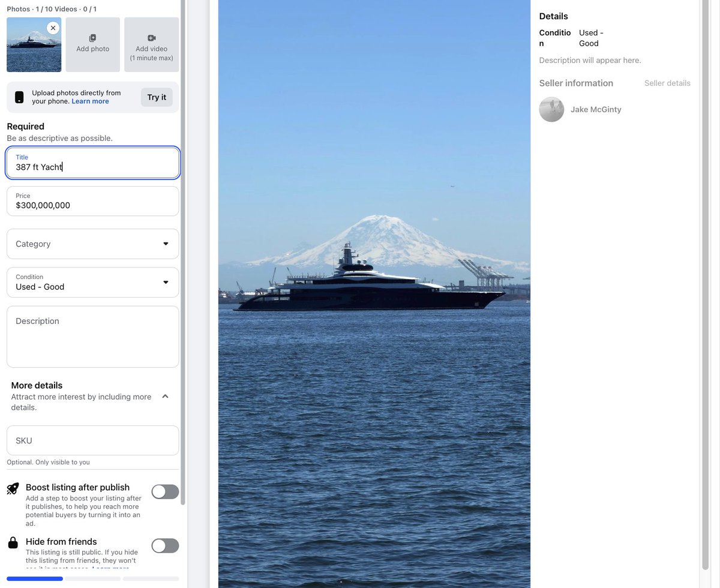720x588 pixels.
Task: Enable Boost listing after publish toggle
Action: pos(165,492)
